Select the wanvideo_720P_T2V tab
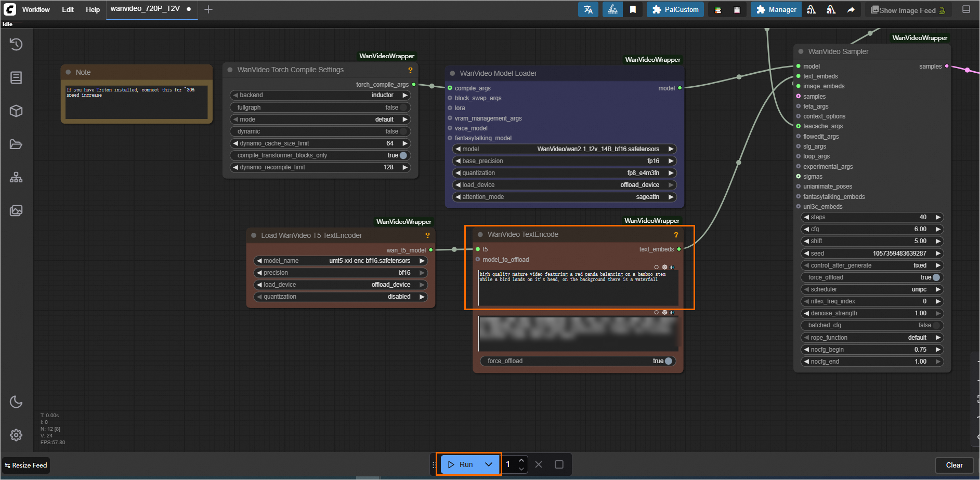 pos(145,9)
